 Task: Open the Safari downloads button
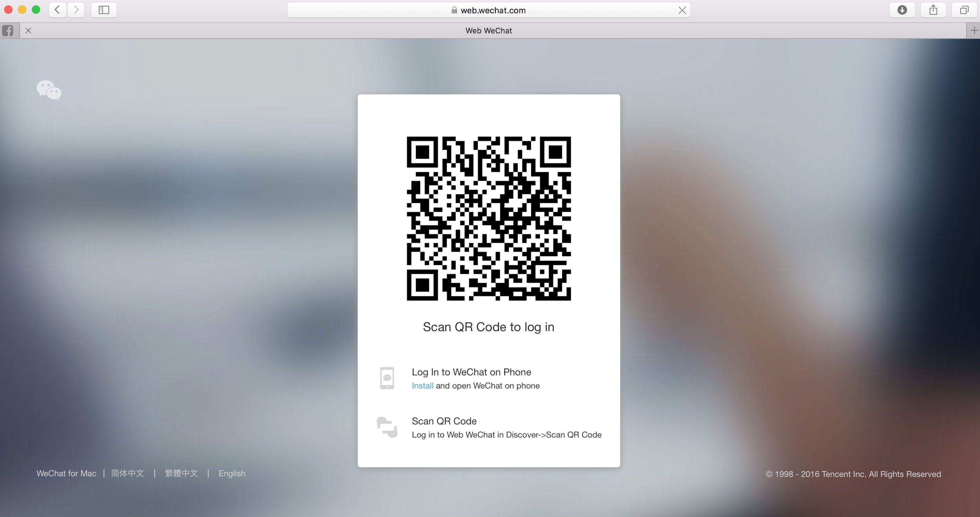902,10
